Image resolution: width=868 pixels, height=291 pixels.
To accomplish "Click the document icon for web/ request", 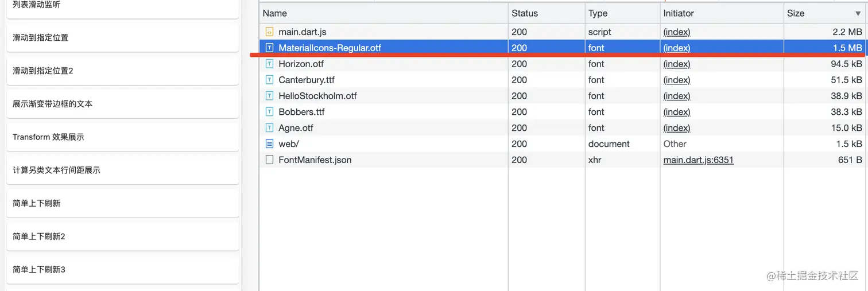I will (x=269, y=144).
